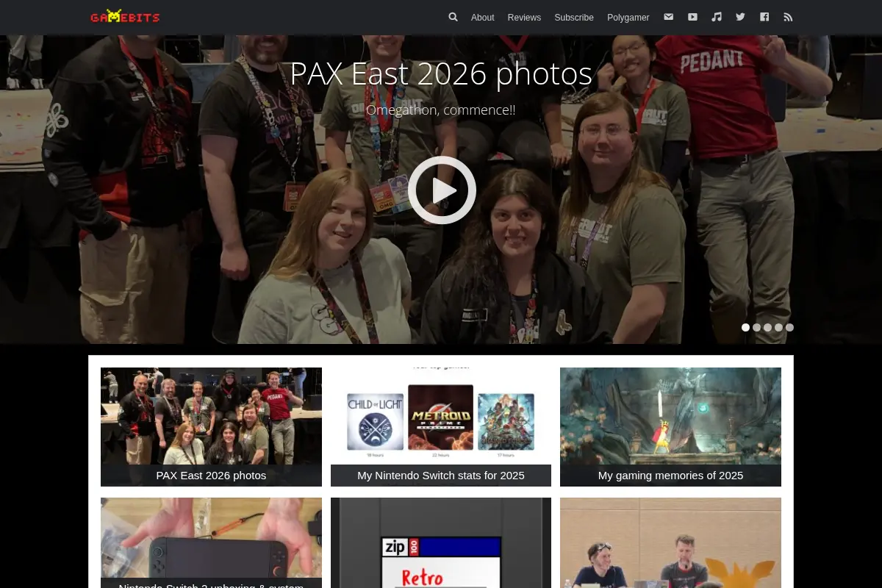Select the first carousel dot
Image resolution: width=882 pixels, height=588 pixels.
[745, 328]
